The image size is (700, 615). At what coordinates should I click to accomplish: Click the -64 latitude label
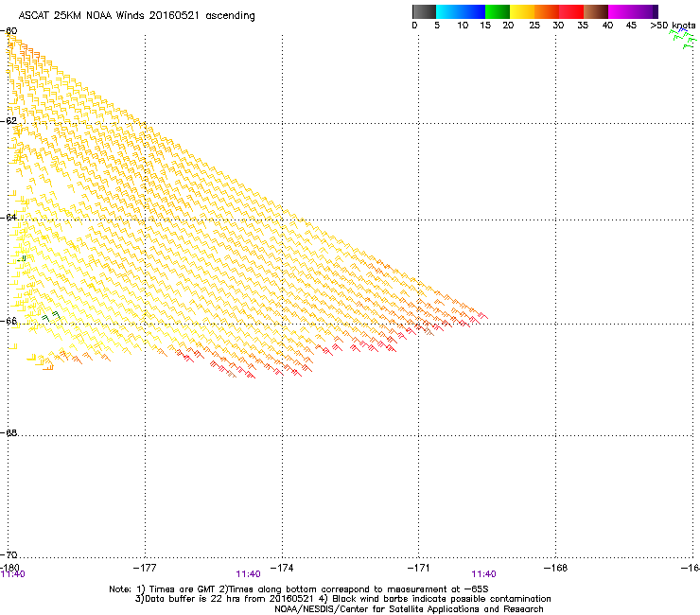[x=9, y=218]
